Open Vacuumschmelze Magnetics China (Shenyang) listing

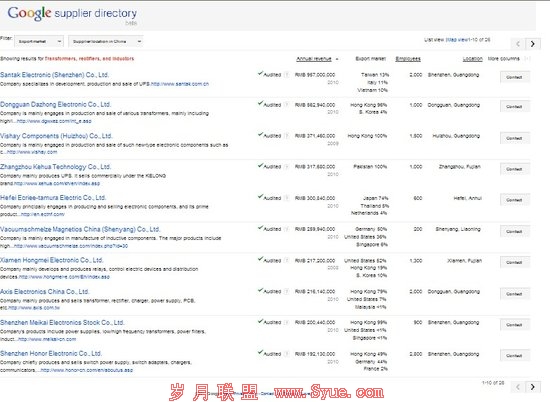point(80,229)
